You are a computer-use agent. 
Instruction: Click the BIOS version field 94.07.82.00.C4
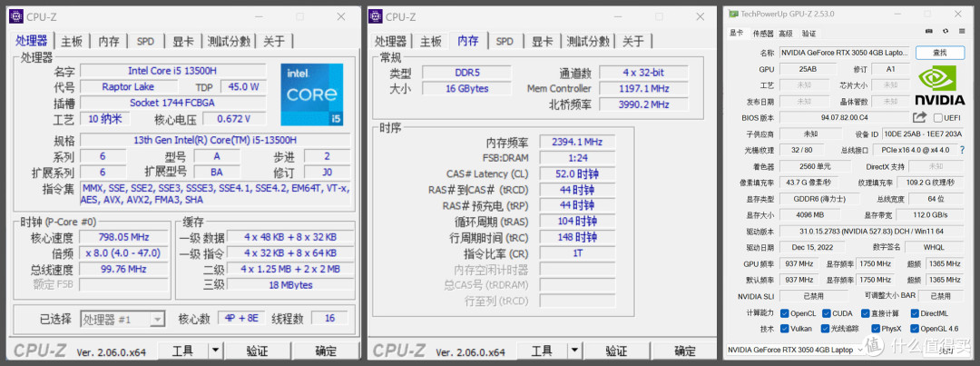[x=844, y=118]
